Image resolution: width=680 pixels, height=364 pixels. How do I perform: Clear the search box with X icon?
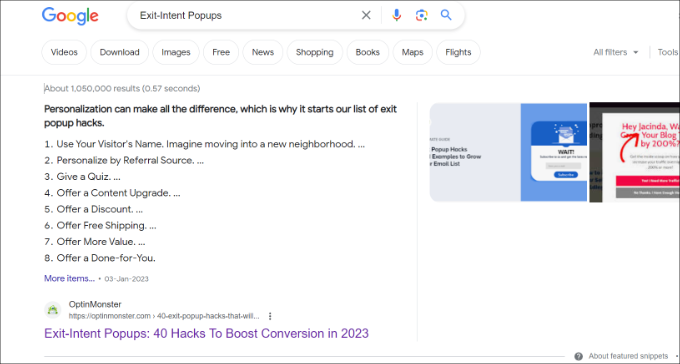coord(366,15)
